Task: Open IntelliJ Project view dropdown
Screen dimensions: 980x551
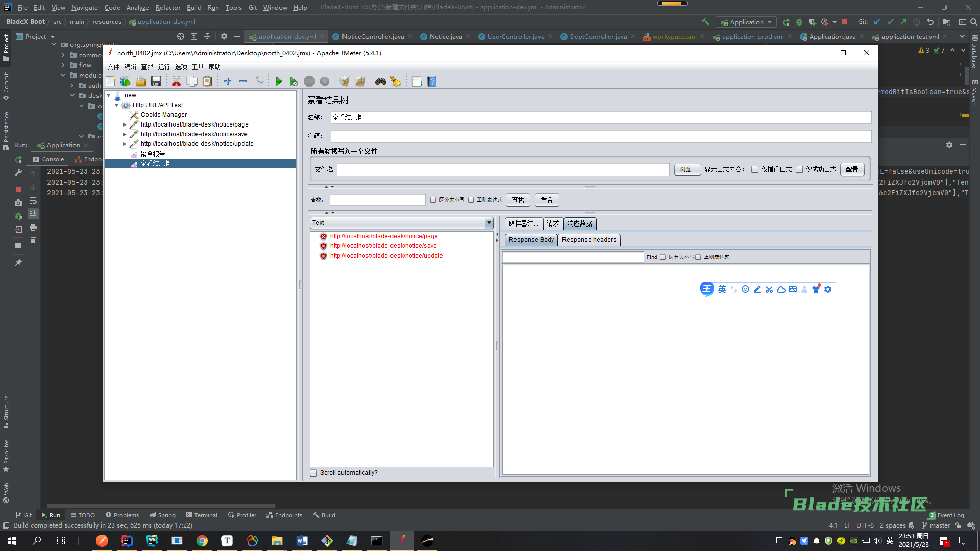Action: [35, 37]
